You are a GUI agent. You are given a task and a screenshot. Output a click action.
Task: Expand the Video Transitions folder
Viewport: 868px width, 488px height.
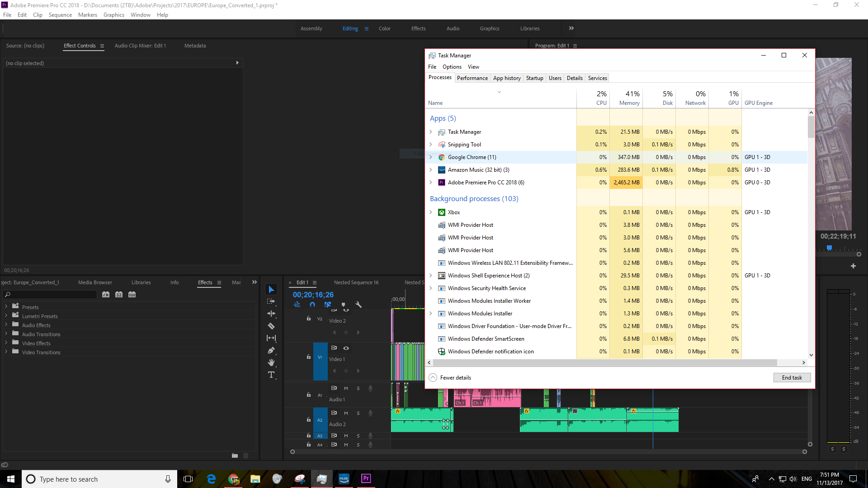tap(6, 352)
